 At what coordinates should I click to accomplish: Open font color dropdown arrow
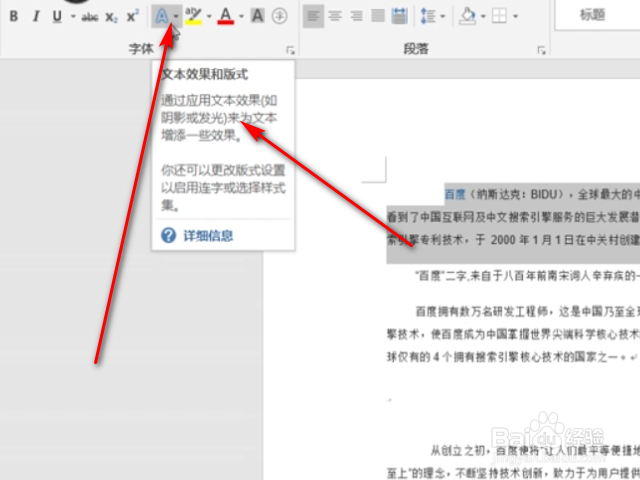(241, 16)
